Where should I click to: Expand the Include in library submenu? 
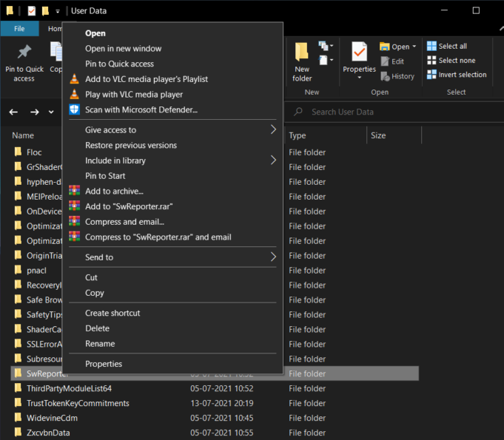pyautogui.click(x=273, y=160)
